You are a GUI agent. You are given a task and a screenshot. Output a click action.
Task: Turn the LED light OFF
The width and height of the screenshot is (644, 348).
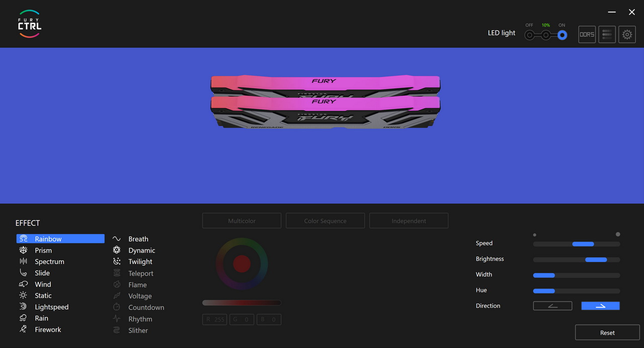click(529, 35)
